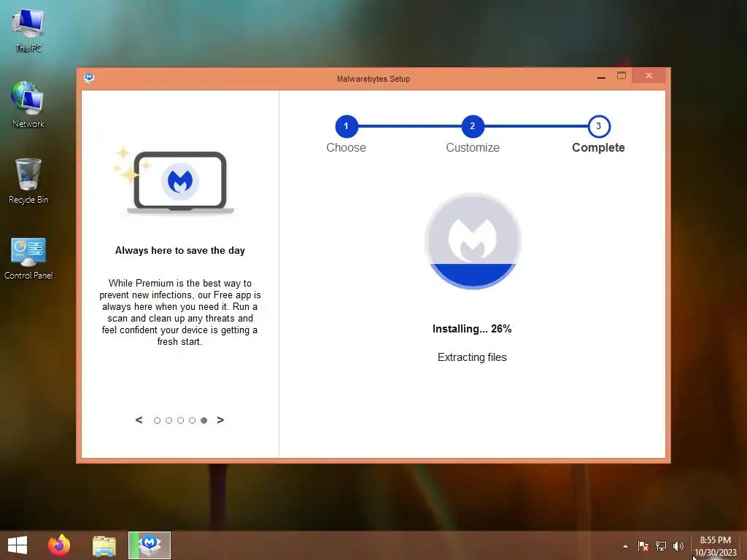Viewport: 747px width, 560px height.
Task: Click the Malwarebytes Setup title text
Action: 373,79
